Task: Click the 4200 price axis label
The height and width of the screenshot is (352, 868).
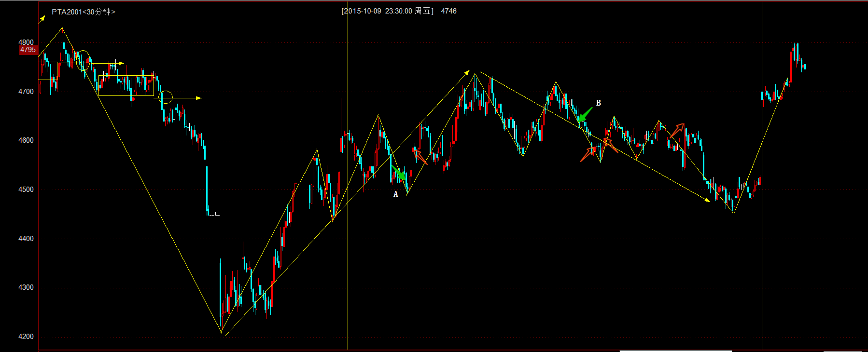Action: tap(26, 337)
